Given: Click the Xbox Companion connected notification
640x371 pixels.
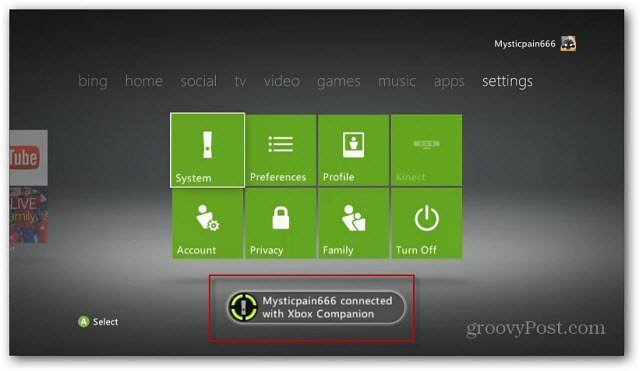Looking at the screenshot, I should (x=316, y=307).
